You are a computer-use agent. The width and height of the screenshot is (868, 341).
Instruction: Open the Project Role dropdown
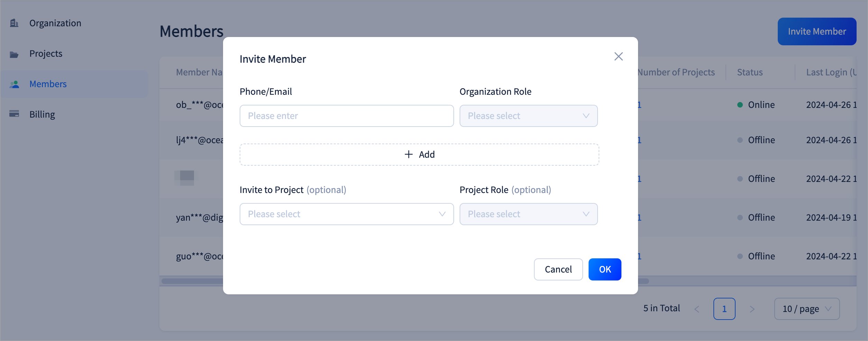[x=528, y=214]
